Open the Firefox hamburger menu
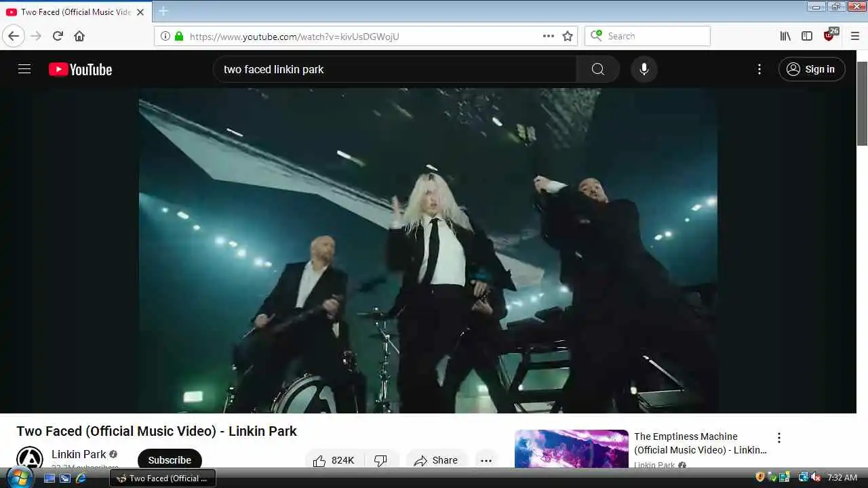 [854, 36]
